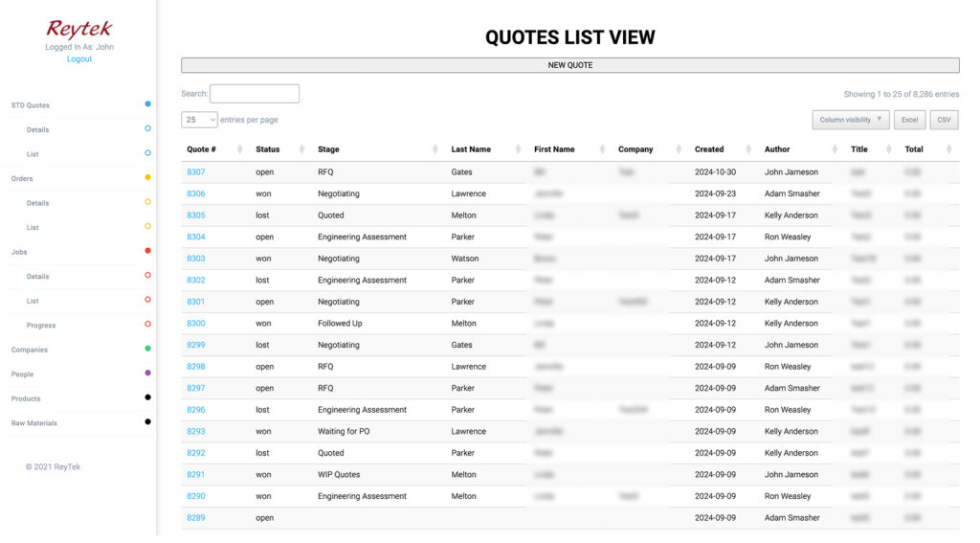Click 'Waiting for PO' stage cell
This screenshot has height=543, width=980.
[x=344, y=431]
